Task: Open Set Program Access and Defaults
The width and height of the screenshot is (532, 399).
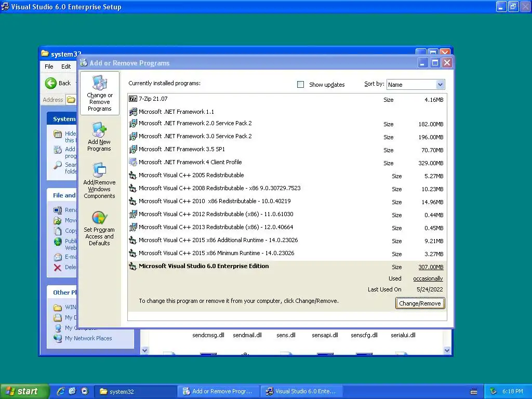Action: point(99,229)
